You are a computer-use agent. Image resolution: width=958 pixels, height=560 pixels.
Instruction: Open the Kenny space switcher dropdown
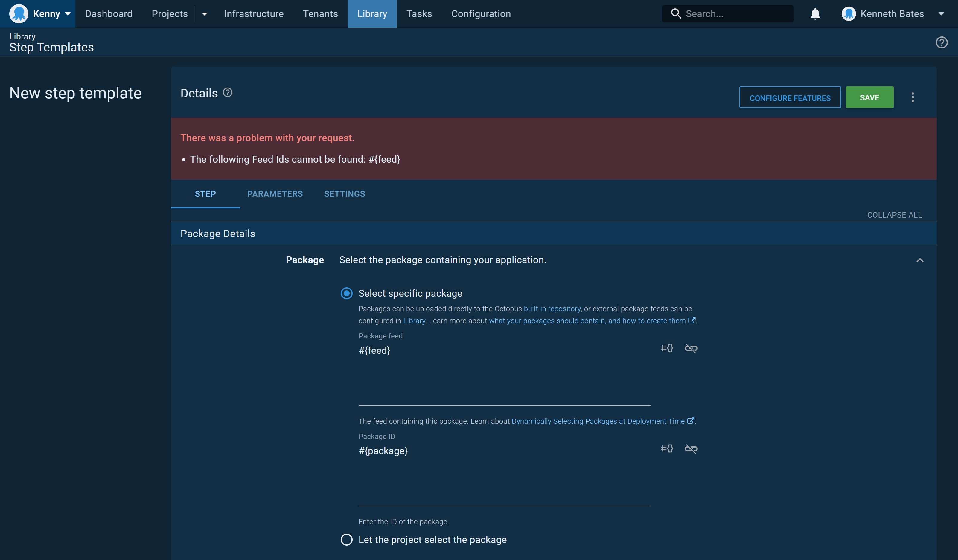pos(68,14)
